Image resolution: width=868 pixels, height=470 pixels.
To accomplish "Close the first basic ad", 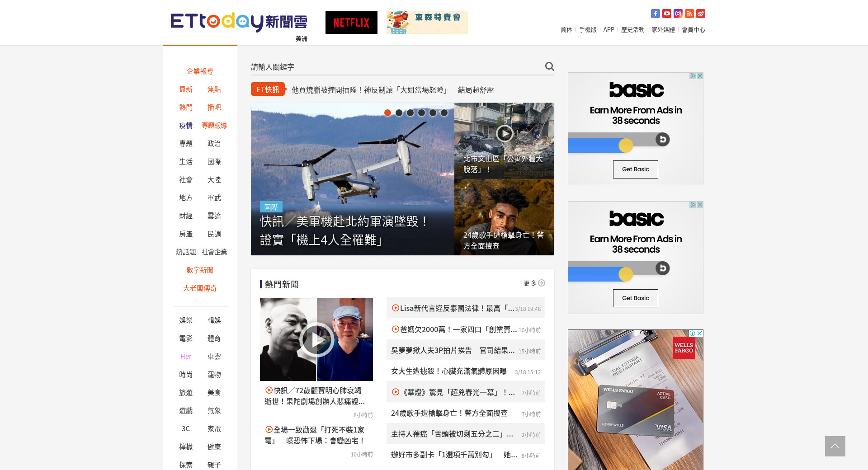I will pyautogui.click(x=700, y=76).
